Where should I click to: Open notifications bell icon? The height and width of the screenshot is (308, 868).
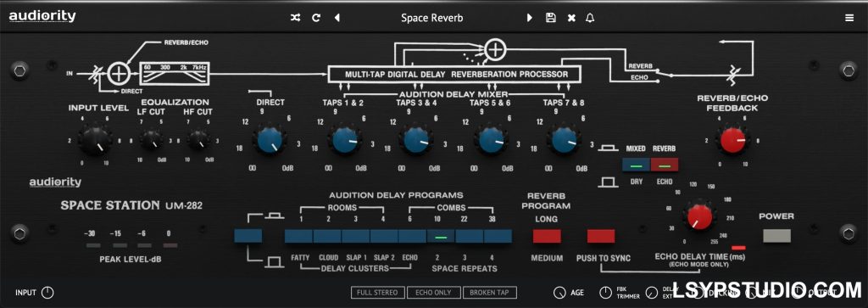(590, 18)
